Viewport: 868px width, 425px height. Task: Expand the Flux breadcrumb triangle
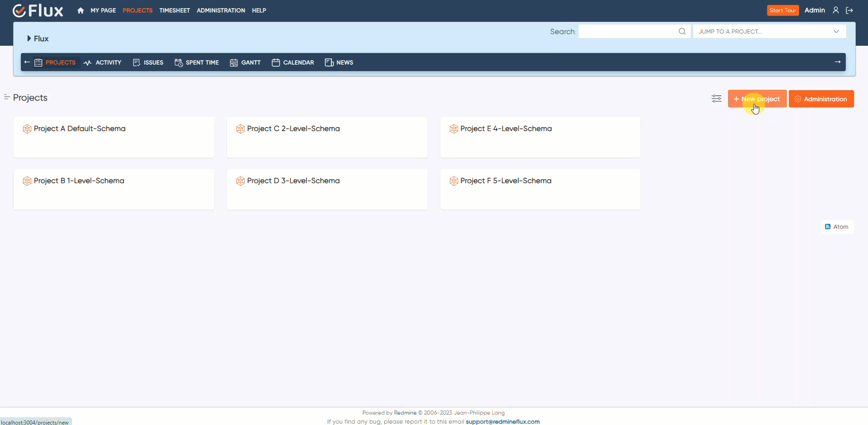coord(29,39)
